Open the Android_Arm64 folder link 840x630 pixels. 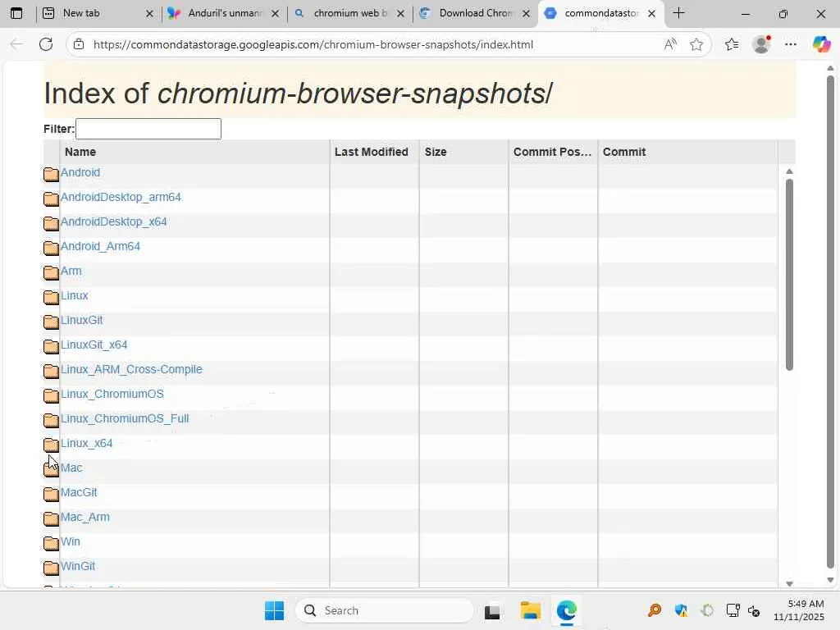pos(100,246)
